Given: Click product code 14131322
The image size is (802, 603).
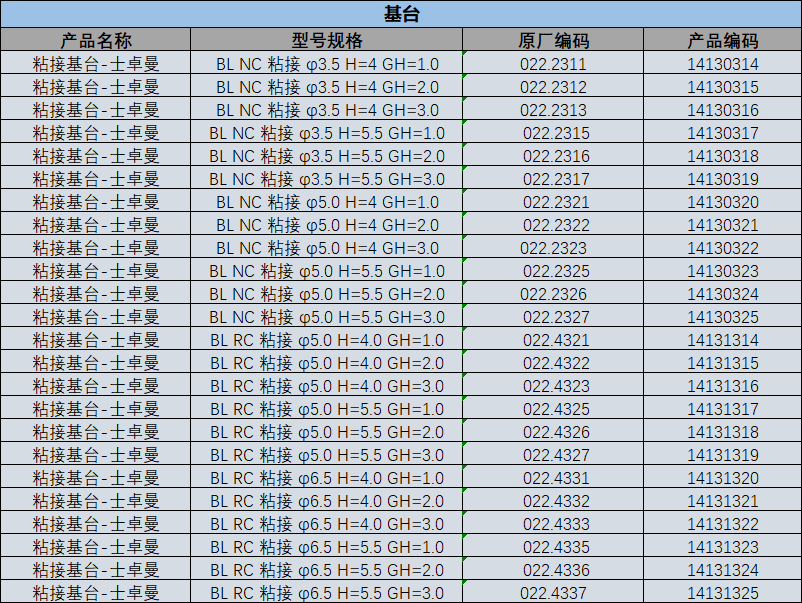Looking at the screenshot, I should [722, 524].
